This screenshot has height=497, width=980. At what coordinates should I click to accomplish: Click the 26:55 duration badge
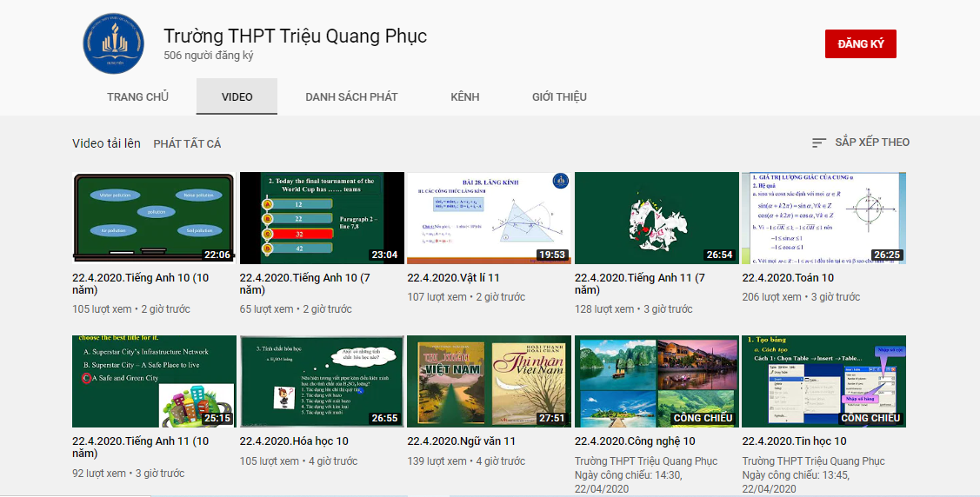pos(385,418)
